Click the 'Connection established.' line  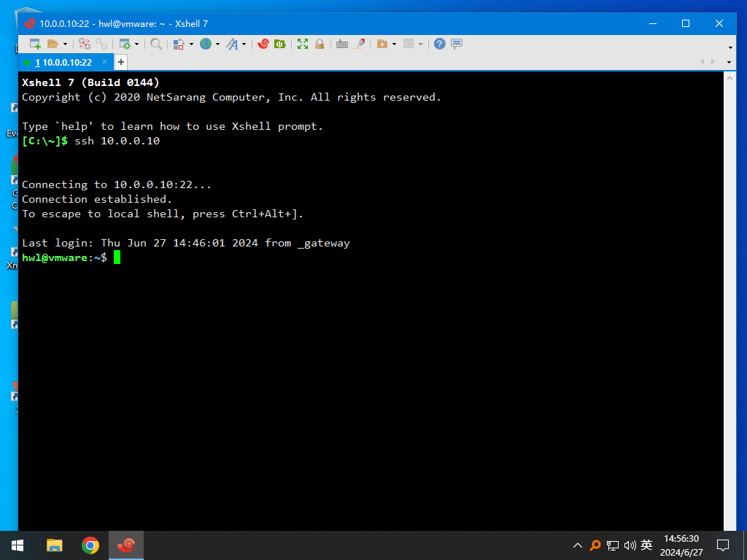[x=97, y=199]
